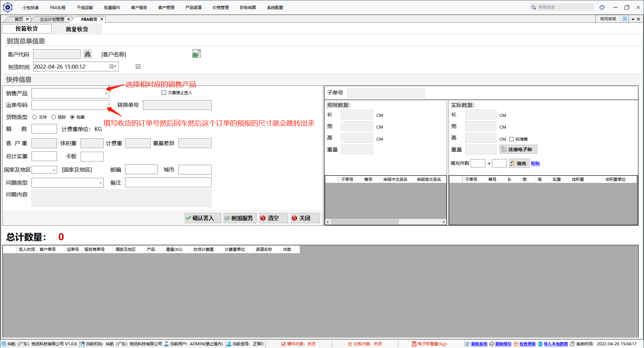Click the 填充 button
Viewport: 644px width, 348px height.
519,163
